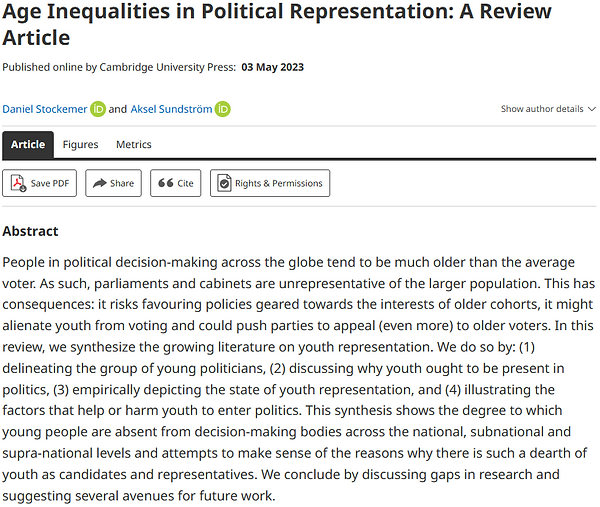Screen dimensions: 600x507
Task: Click the Save PDF document icon
Action: point(18,183)
